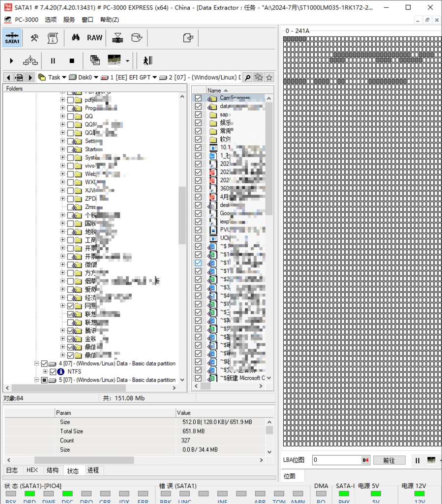This screenshot has width=442, height=504.
Task: Toggle checkbox for sap folder in file list
Action: coord(198,114)
